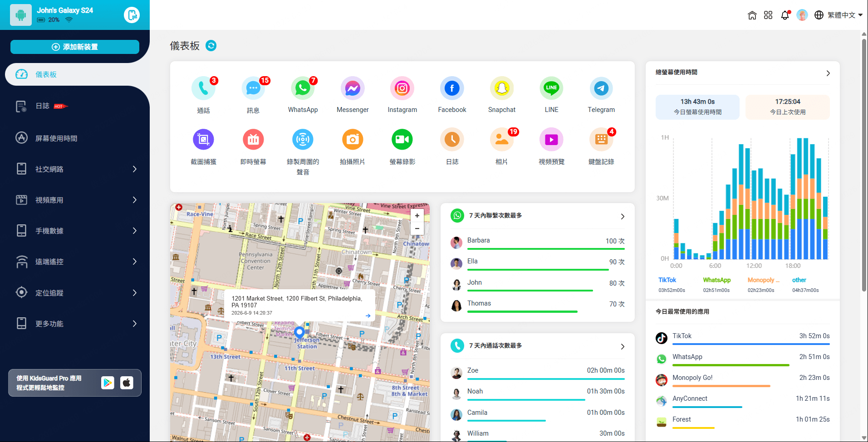This screenshot has width=868, height=442.
Task: Open the 日誌 clock icon in grid
Action: tap(452, 140)
